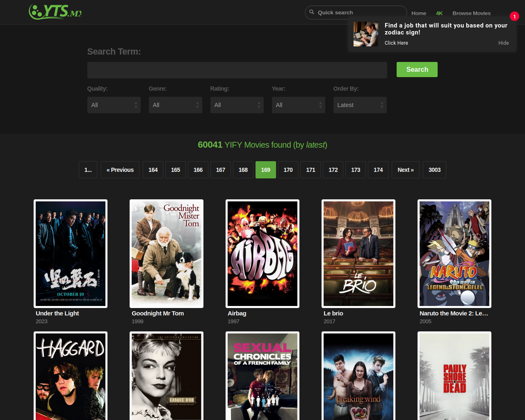Open the Goodnight Mister Tom poster
This screenshot has height=420, width=525.
tap(167, 253)
